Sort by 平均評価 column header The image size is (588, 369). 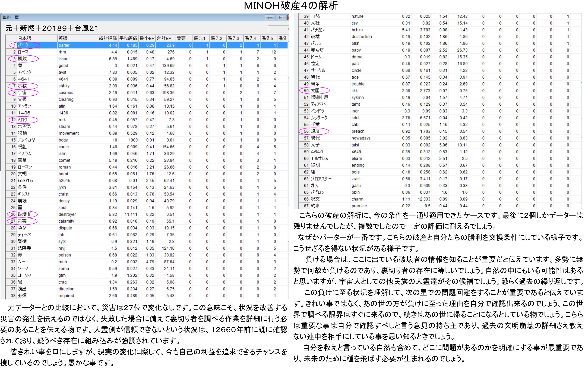pos(128,38)
